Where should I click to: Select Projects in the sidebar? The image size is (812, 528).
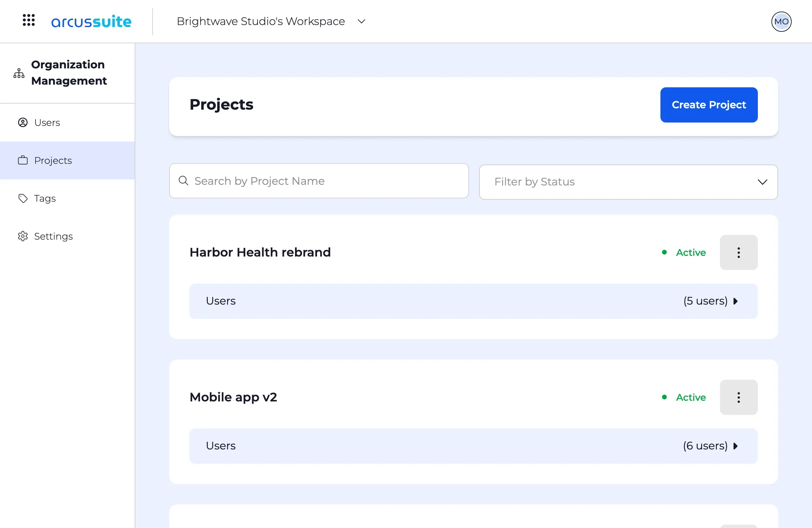[68, 160]
